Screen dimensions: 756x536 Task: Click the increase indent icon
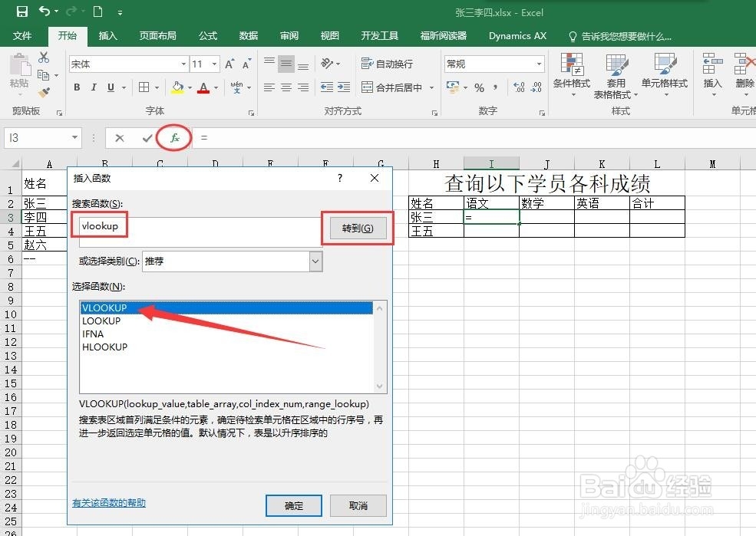pyautogui.click(x=344, y=87)
